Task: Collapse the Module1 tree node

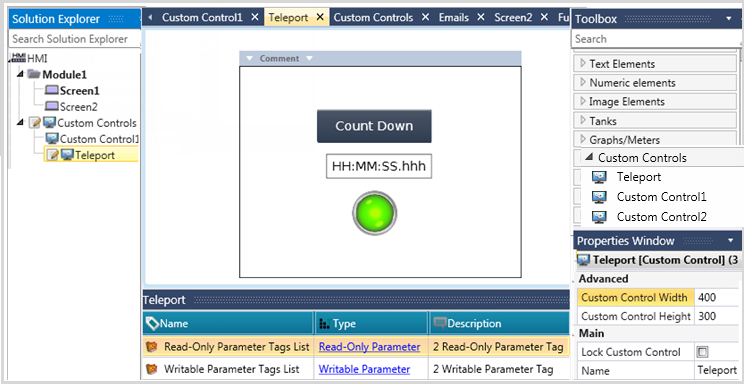Action: point(20,75)
